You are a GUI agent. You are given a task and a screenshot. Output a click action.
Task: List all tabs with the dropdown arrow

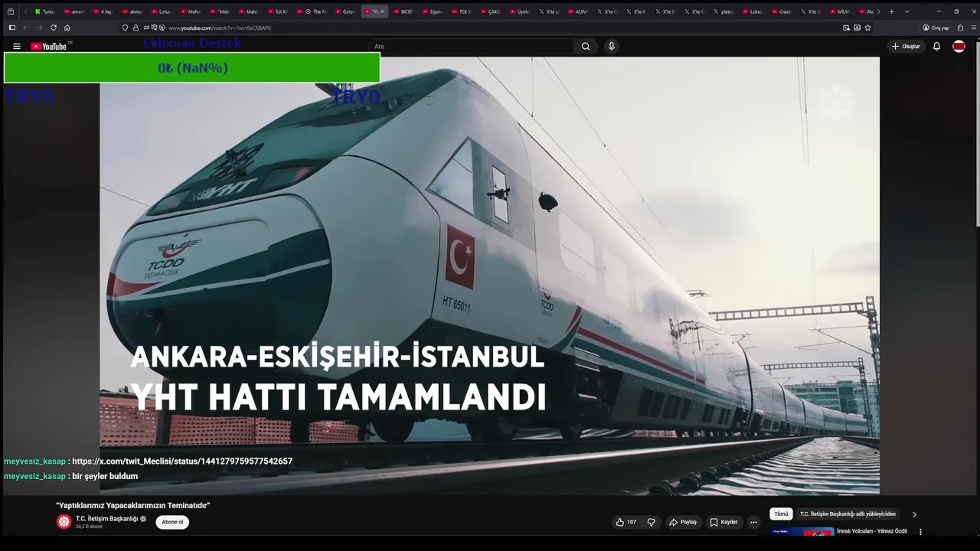[907, 11]
